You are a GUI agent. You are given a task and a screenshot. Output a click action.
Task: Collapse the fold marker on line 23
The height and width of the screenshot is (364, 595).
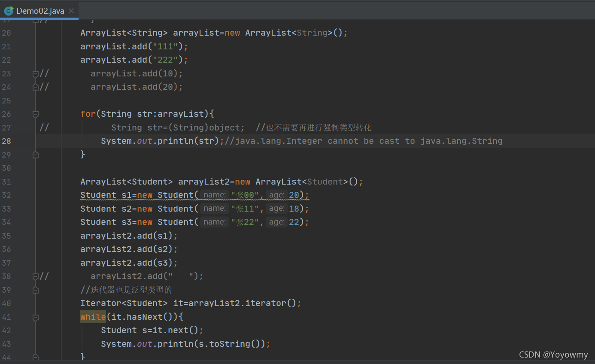point(36,73)
